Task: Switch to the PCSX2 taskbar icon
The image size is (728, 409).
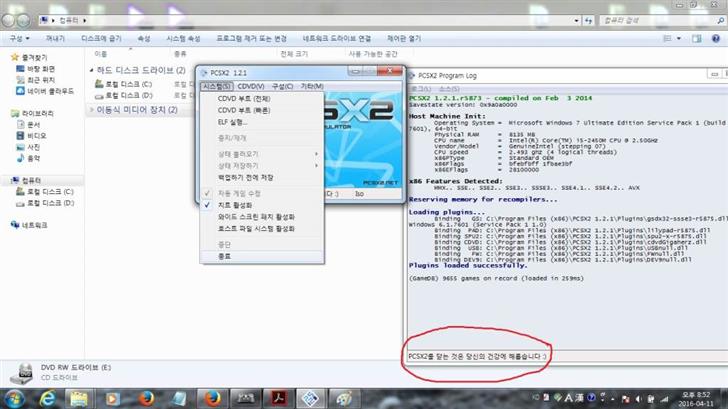Action: 310,399
